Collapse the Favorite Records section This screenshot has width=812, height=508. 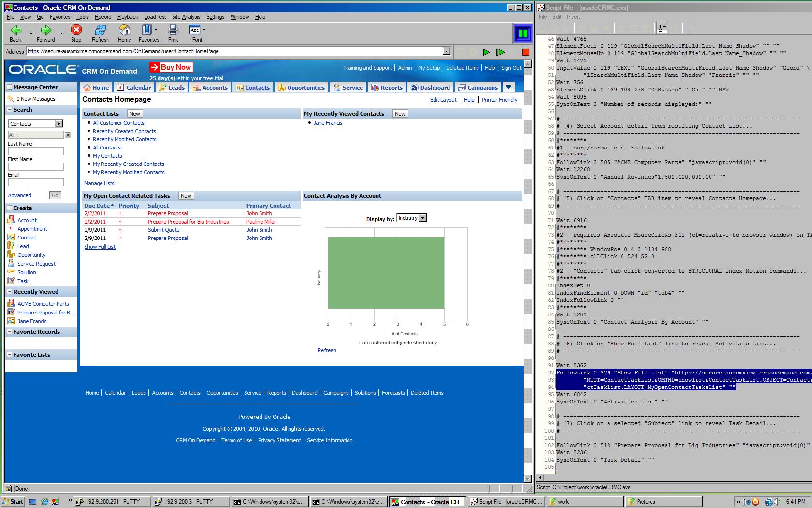[9, 332]
